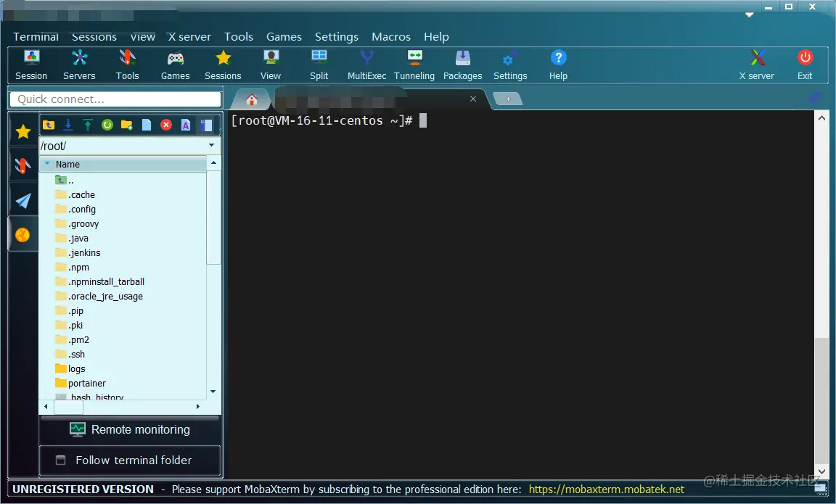The image size is (836, 504).
Task: Delete selected file with red X icon
Action: coord(166,125)
